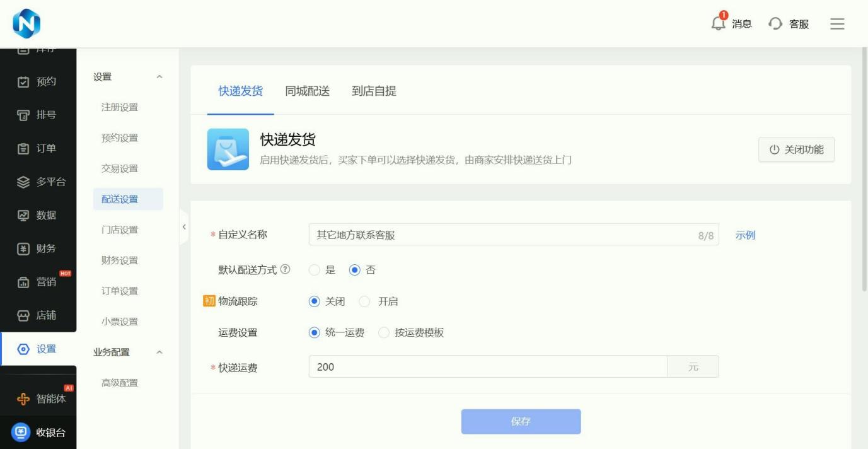This screenshot has width=868, height=449.
Task: Open the 示例 link
Action: pyautogui.click(x=745, y=235)
